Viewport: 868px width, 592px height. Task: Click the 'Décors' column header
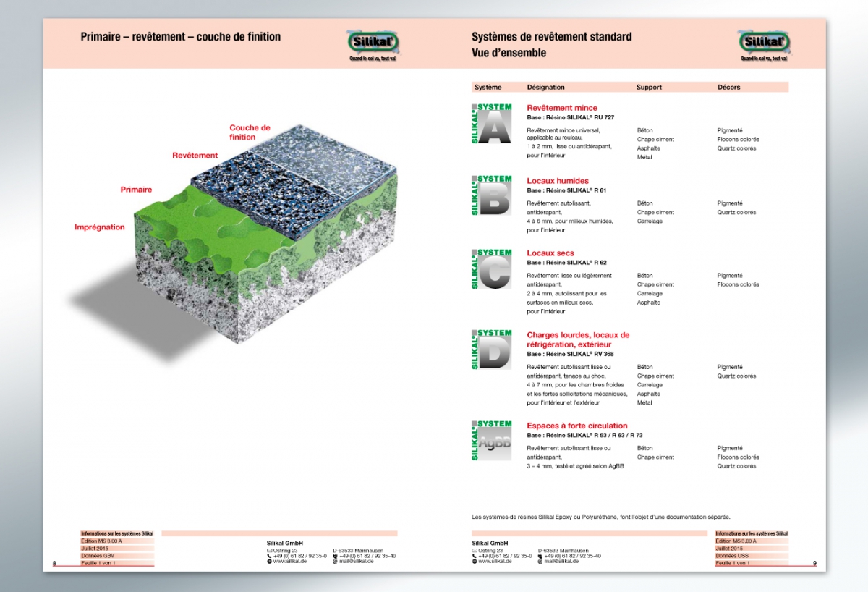click(729, 88)
